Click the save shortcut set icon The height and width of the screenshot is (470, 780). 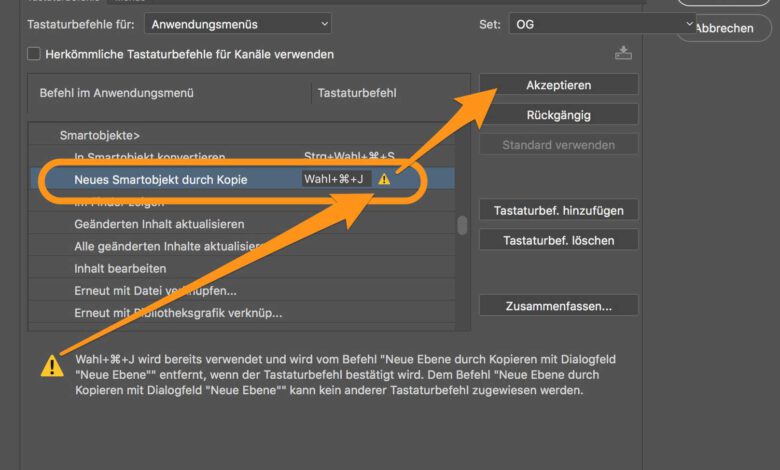coord(624,53)
